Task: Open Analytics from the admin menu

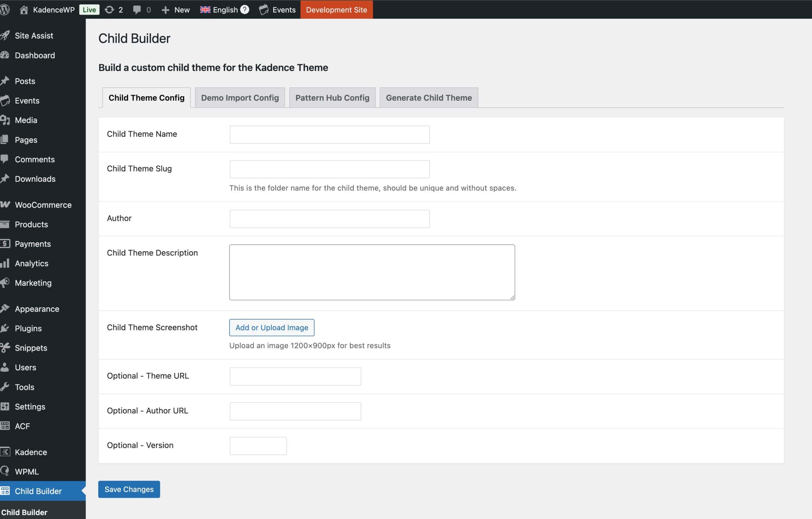Action: coord(32,263)
